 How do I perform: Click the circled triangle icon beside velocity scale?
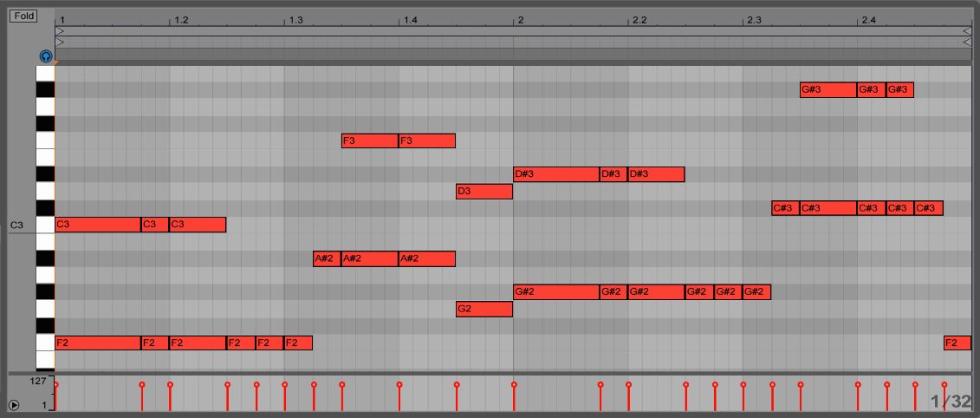(14, 406)
